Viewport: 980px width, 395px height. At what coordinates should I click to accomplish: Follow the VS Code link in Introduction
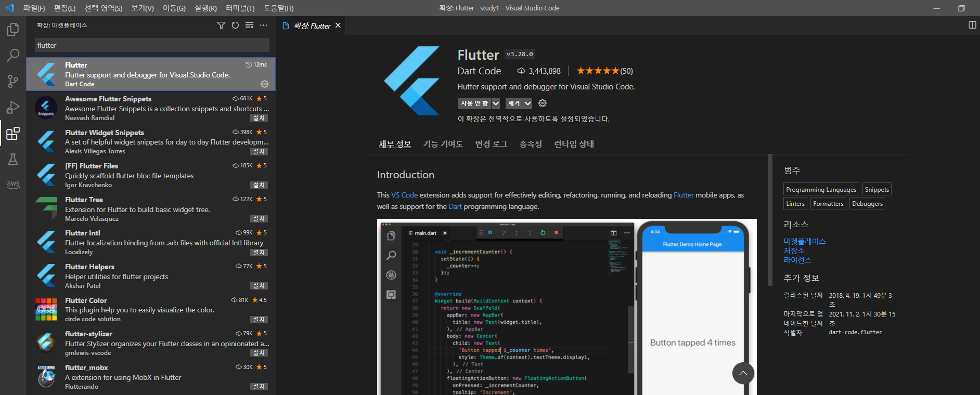(405, 195)
